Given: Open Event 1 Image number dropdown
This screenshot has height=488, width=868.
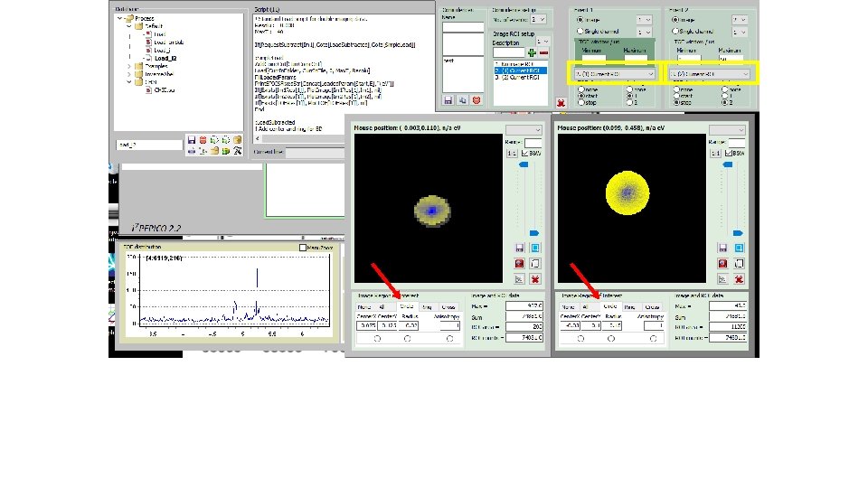Looking at the screenshot, I should pos(645,19).
